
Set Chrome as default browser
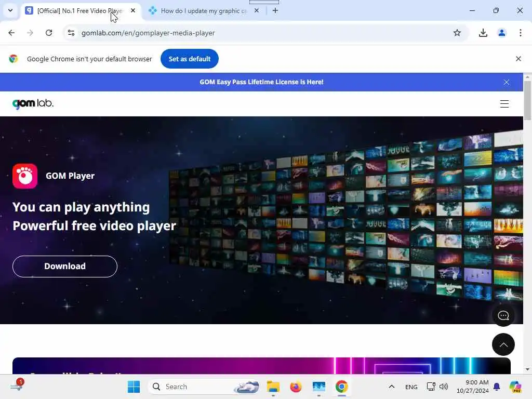coord(189,59)
